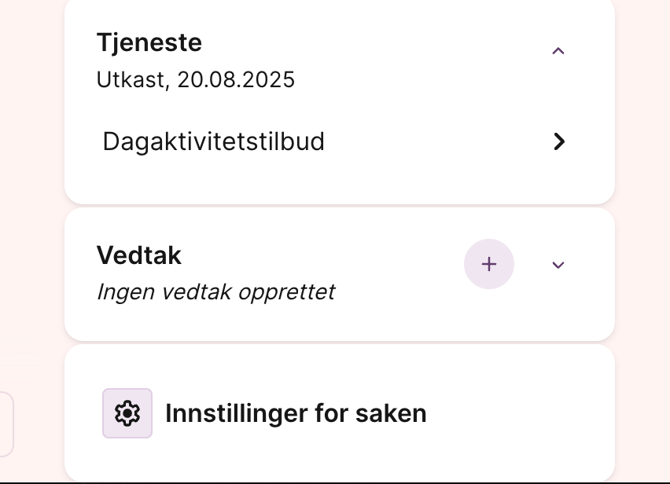Select the Dagaktivitetstilbud service row
The height and width of the screenshot is (484, 670).
214,142
